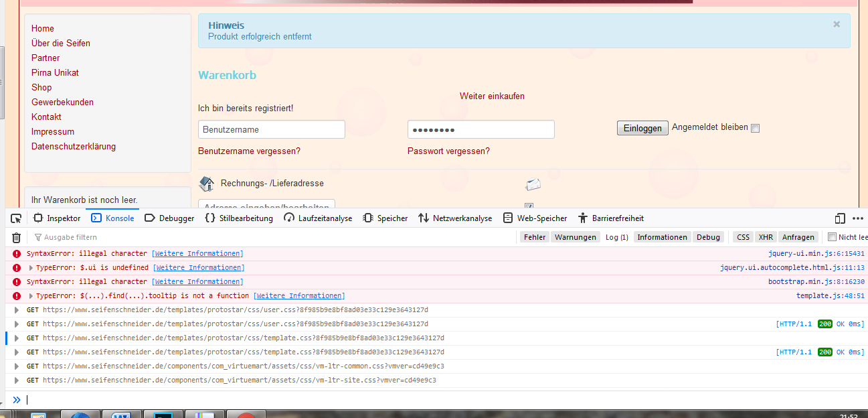Viewport: 868px width, 418px height.
Task: Expand the tooltip is not a function error
Action: pyautogui.click(x=31, y=296)
